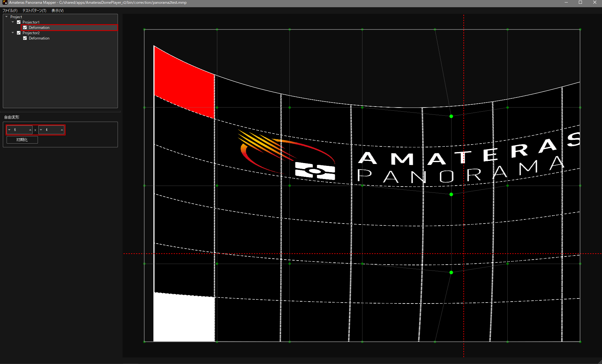Click the Amateras app icon in title bar
This screenshot has width=602, height=364.
tap(5, 3)
